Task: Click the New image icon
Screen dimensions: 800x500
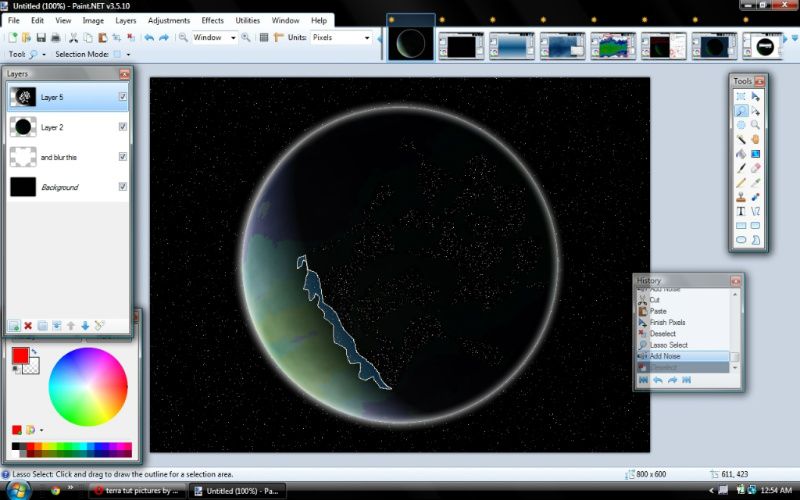Action: (x=13, y=37)
